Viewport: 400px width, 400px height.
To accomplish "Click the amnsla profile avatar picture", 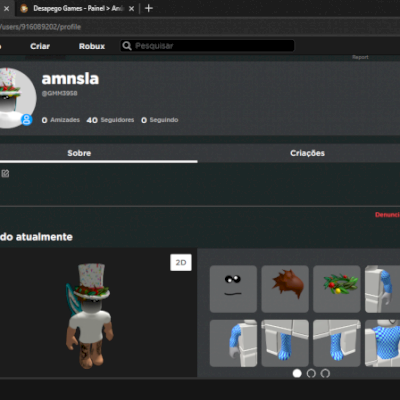I will coord(15,98).
